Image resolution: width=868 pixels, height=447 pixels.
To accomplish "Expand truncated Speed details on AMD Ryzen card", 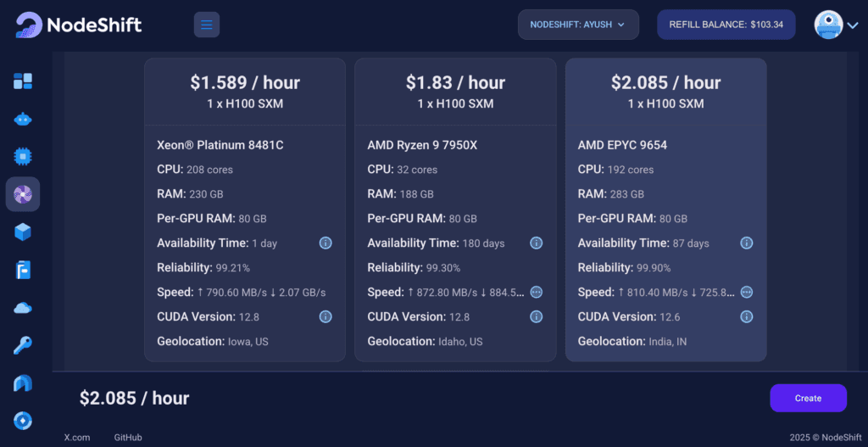I will click(536, 292).
